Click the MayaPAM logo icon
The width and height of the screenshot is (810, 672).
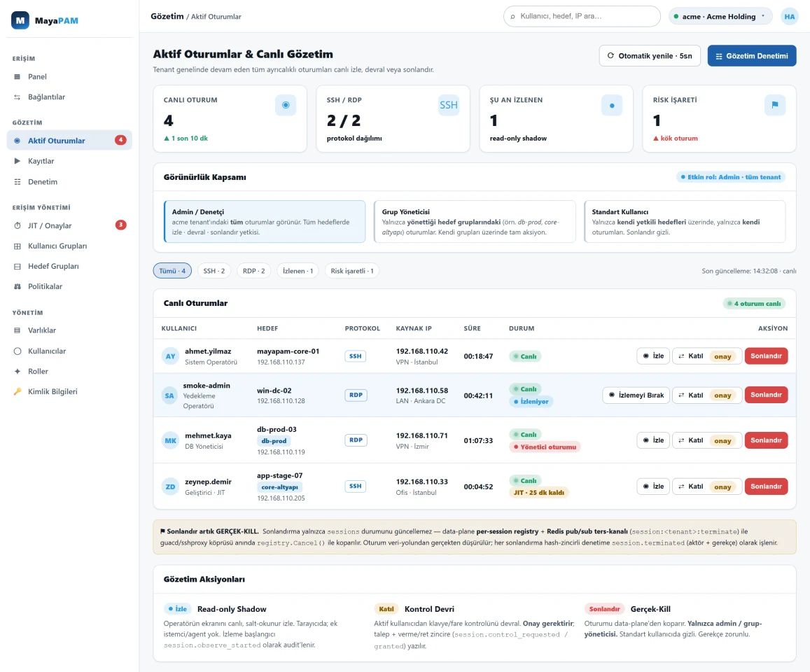[20, 21]
